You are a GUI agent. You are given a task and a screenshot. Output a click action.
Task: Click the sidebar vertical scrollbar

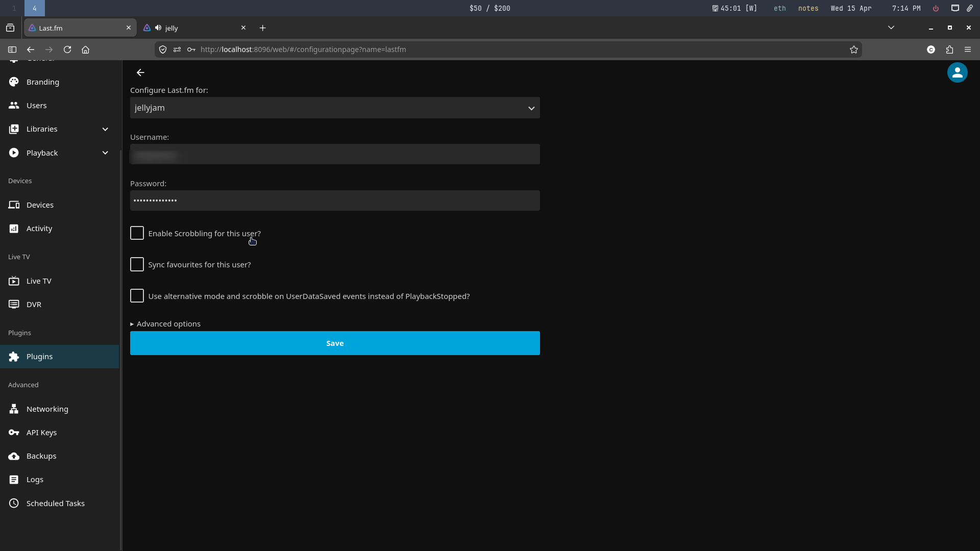pyautogui.click(x=120, y=349)
